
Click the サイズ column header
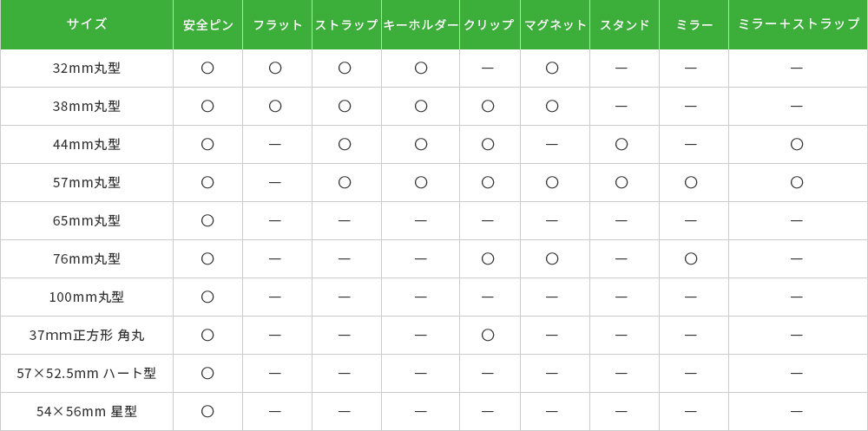point(87,24)
